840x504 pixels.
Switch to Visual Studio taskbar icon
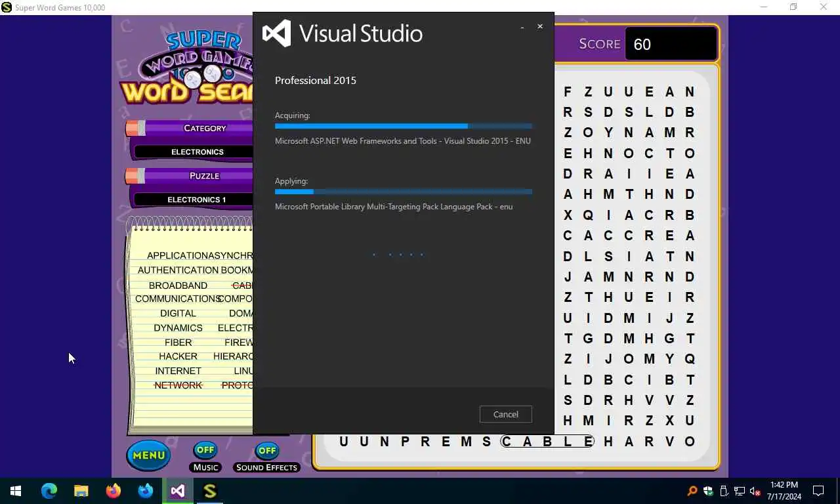click(177, 491)
